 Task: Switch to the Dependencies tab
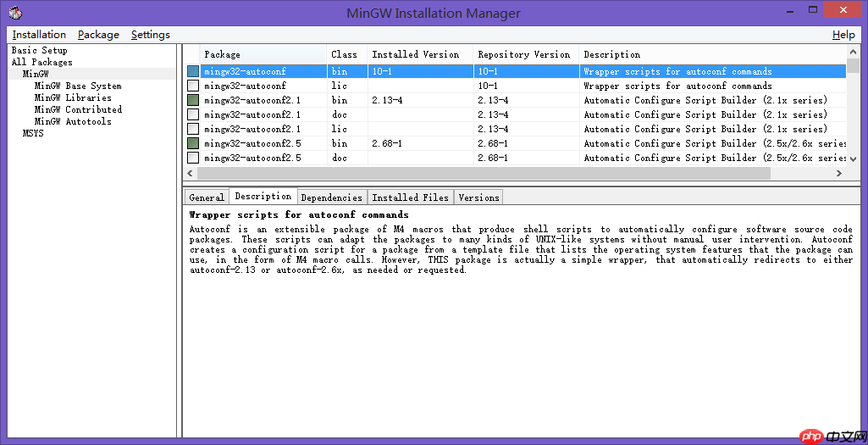pyautogui.click(x=331, y=197)
